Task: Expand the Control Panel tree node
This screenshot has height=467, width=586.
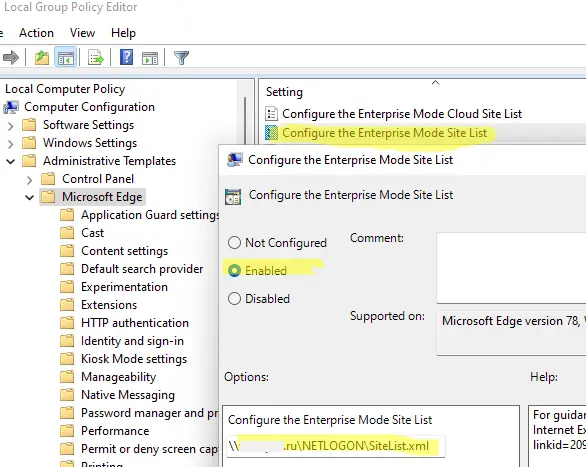Action: (30, 180)
